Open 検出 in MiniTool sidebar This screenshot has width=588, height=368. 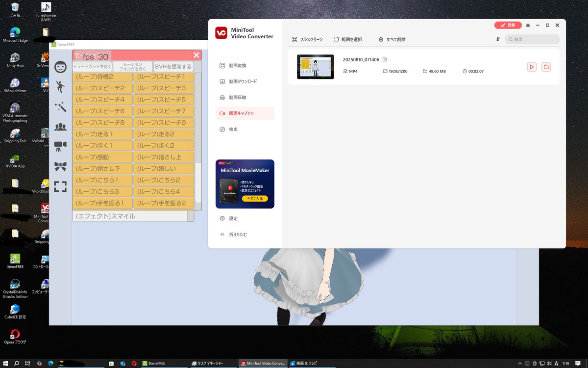(x=245, y=130)
